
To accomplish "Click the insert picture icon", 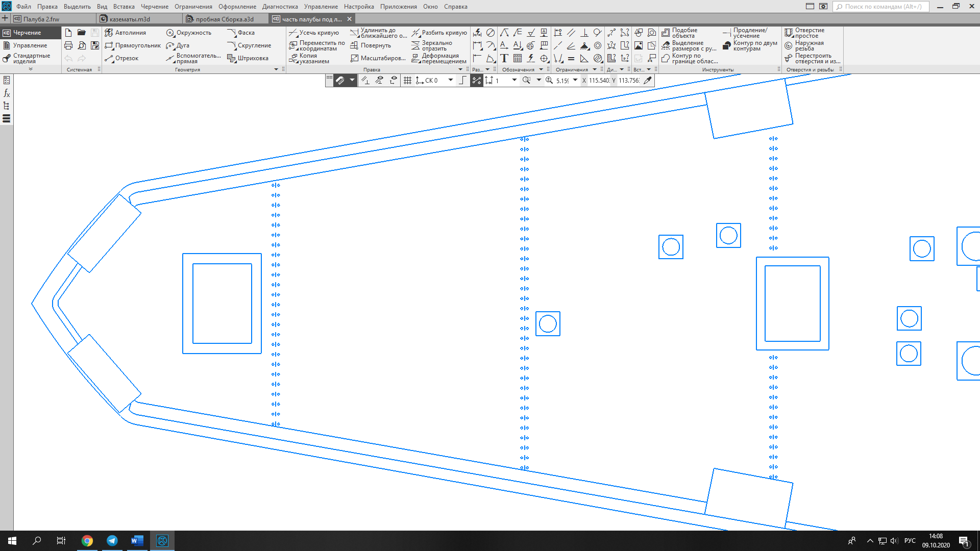I will [639, 45].
